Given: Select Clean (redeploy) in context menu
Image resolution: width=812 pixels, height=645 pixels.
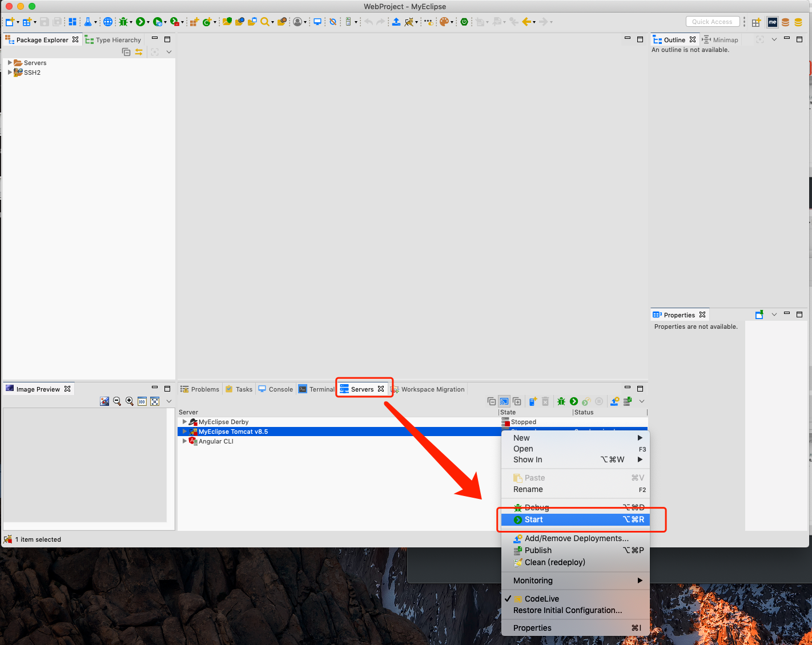Looking at the screenshot, I should (x=576, y=562).
